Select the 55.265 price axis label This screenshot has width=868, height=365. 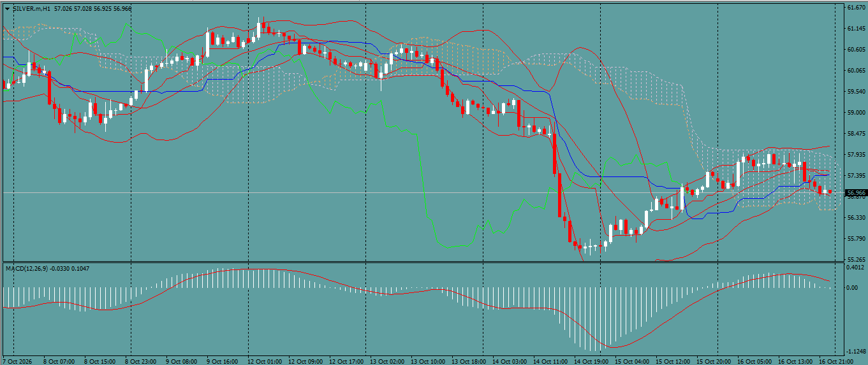[856, 260]
